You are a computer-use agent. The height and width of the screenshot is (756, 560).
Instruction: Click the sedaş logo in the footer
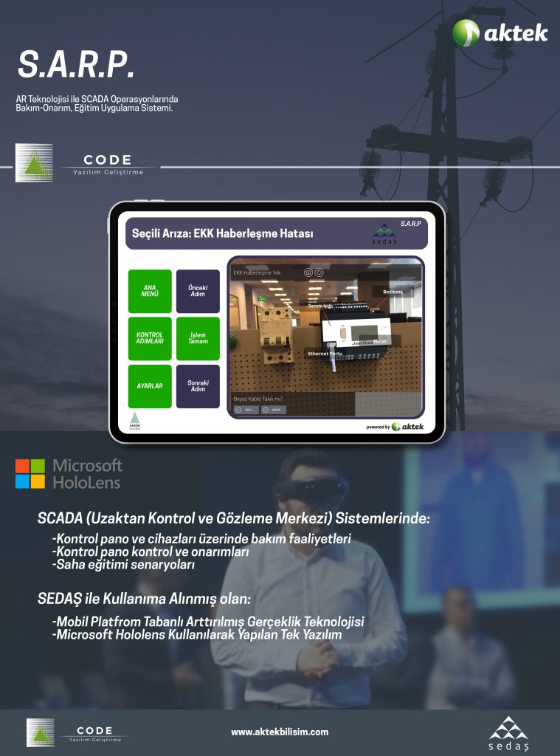coord(508,733)
